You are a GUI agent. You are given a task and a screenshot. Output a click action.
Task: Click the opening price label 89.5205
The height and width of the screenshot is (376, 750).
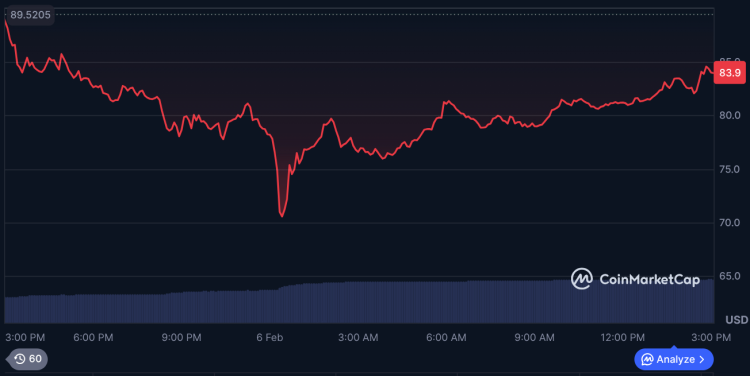(30, 15)
